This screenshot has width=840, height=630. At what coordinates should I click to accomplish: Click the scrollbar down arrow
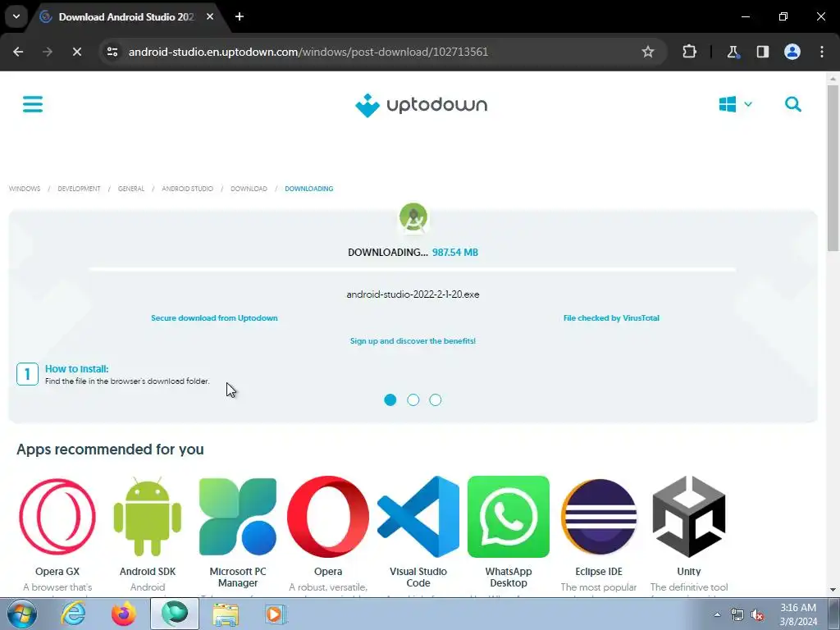833,590
